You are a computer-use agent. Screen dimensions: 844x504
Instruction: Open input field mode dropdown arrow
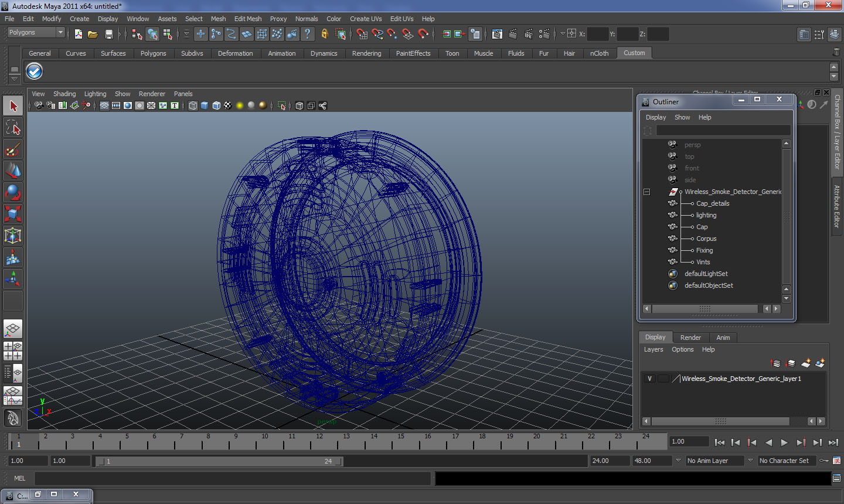(563, 34)
